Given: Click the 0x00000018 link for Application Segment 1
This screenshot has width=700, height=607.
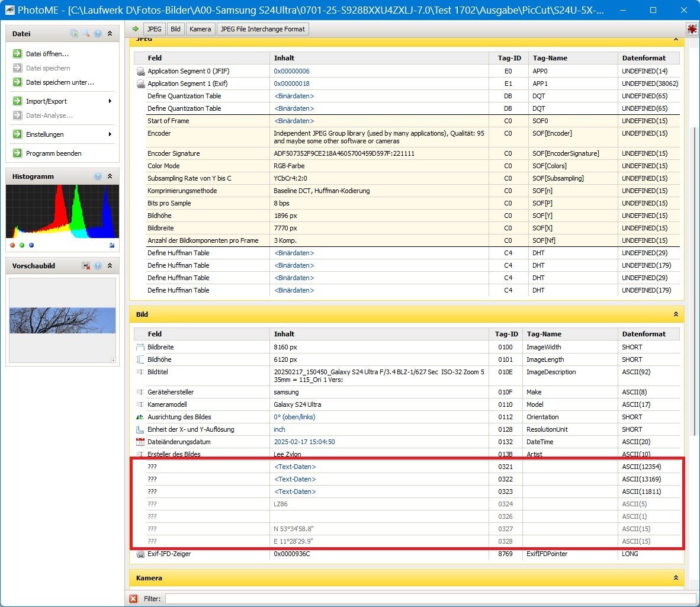Looking at the screenshot, I should pyautogui.click(x=291, y=83).
